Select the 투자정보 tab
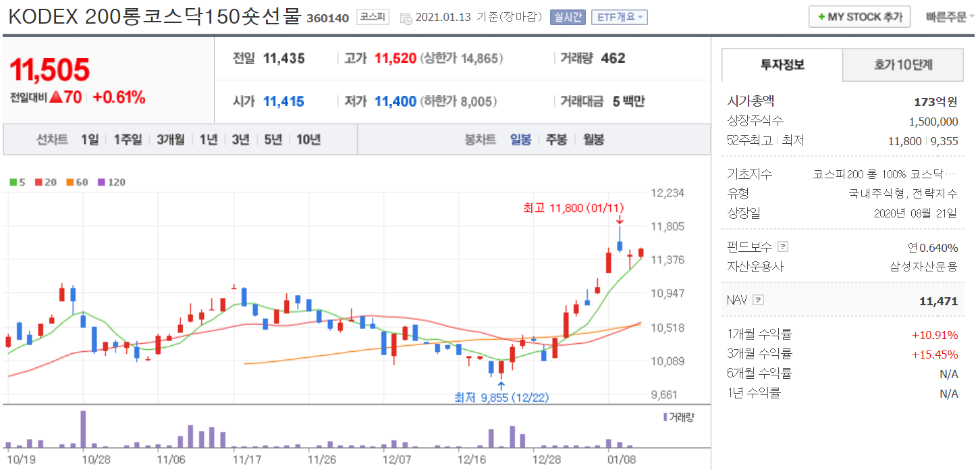 click(782, 65)
